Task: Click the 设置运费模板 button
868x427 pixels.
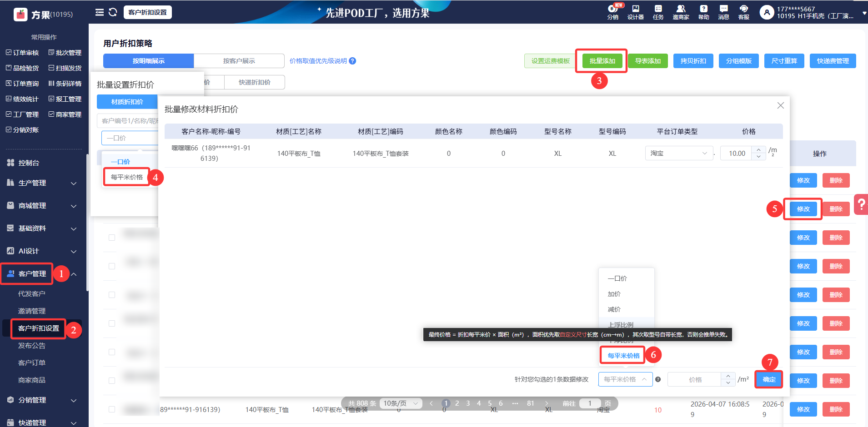Action: (551, 61)
